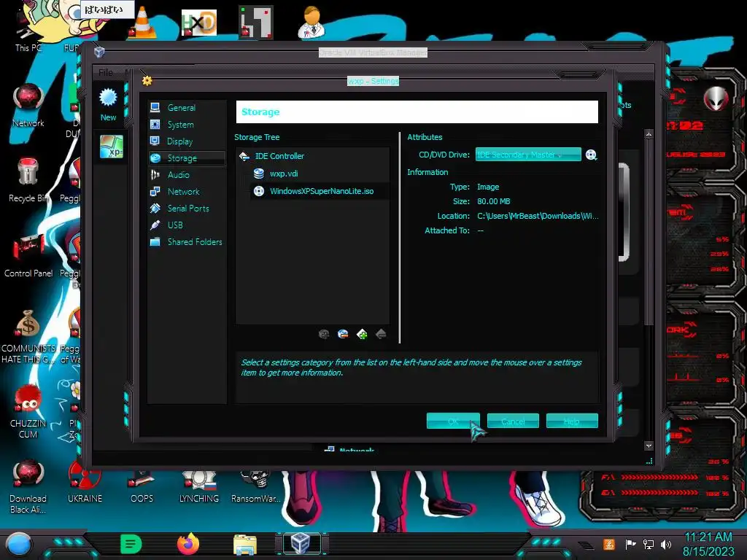Screen dimensions: 747x560
Task: Open the File menu in VirtualBox Manager
Action: pos(106,72)
